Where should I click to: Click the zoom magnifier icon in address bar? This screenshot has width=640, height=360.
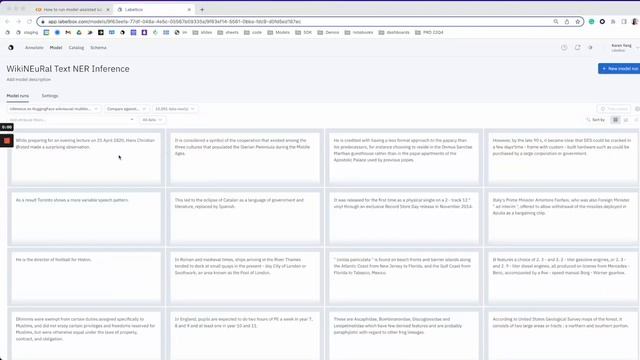tap(556, 22)
